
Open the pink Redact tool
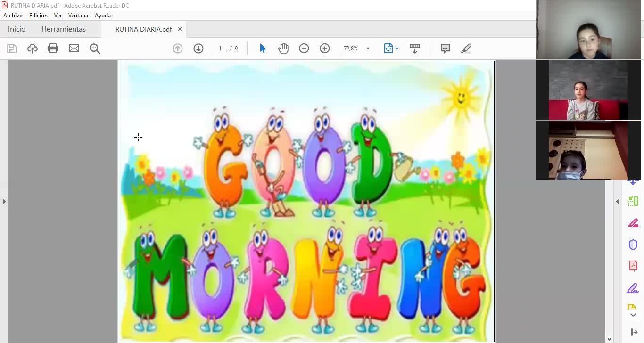tap(633, 223)
